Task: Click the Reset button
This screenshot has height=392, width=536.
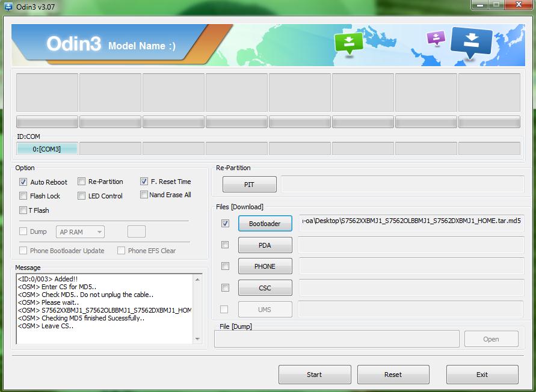Action: click(x=393, y=375)
